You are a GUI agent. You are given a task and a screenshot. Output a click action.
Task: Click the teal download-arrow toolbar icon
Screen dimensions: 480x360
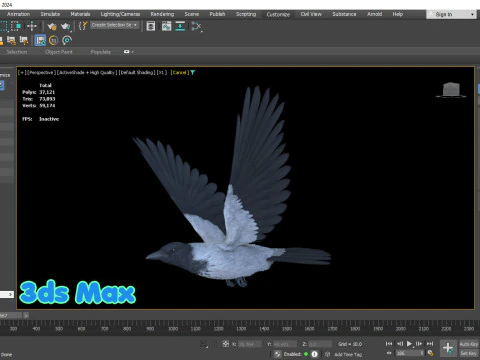click(x=180, y=26)
